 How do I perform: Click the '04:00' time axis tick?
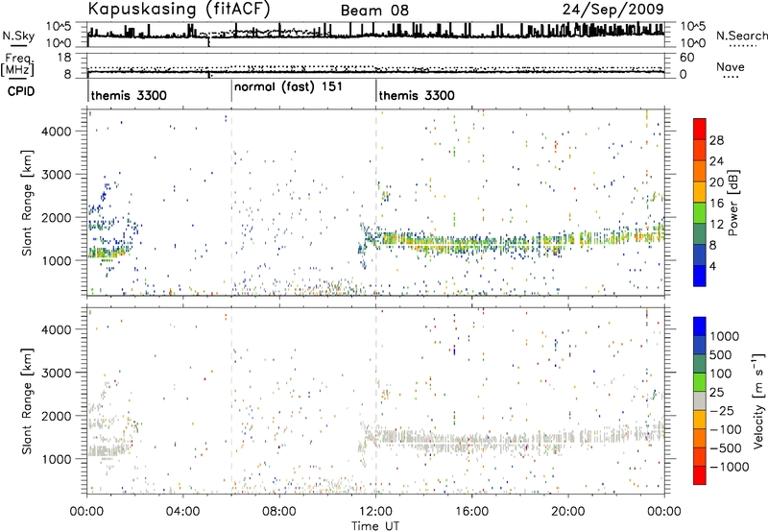pos(183,512)
